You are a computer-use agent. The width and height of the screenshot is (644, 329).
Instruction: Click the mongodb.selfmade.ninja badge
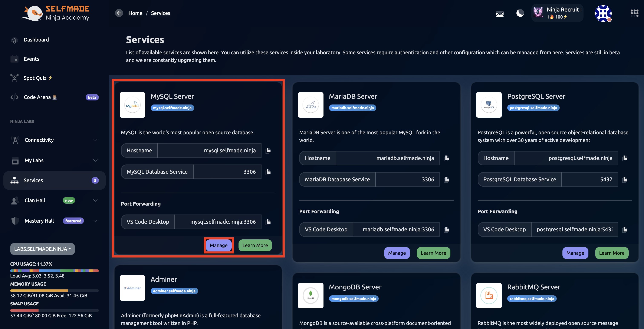[x=354, y=299]
